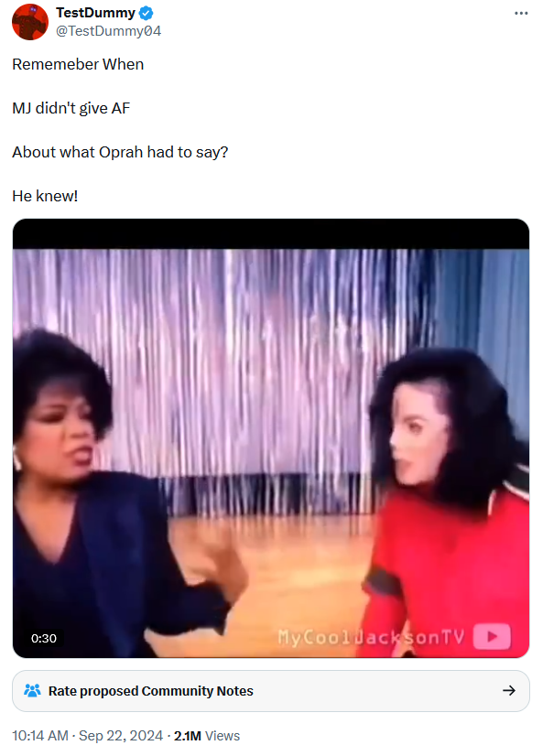Click the right arrow on the Community Notes banner
This screenshot has width=543, height=756.
click(x=509, y=690)
